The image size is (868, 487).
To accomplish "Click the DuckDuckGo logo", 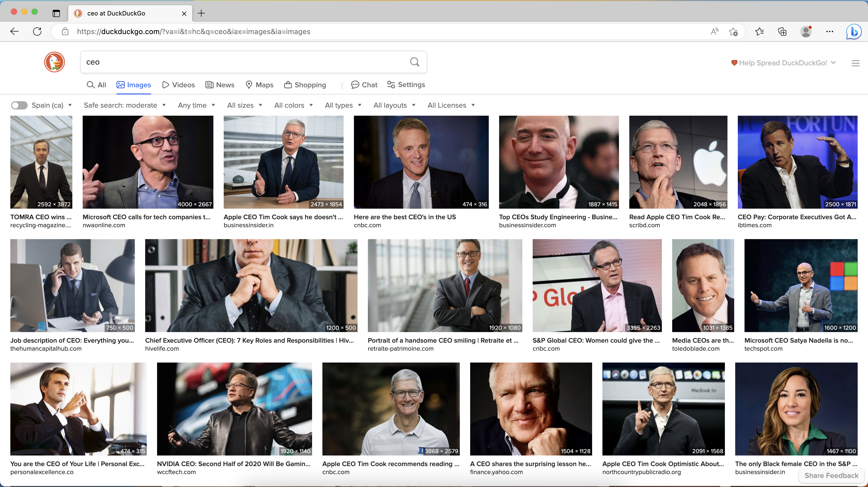I will click(55, 62).
